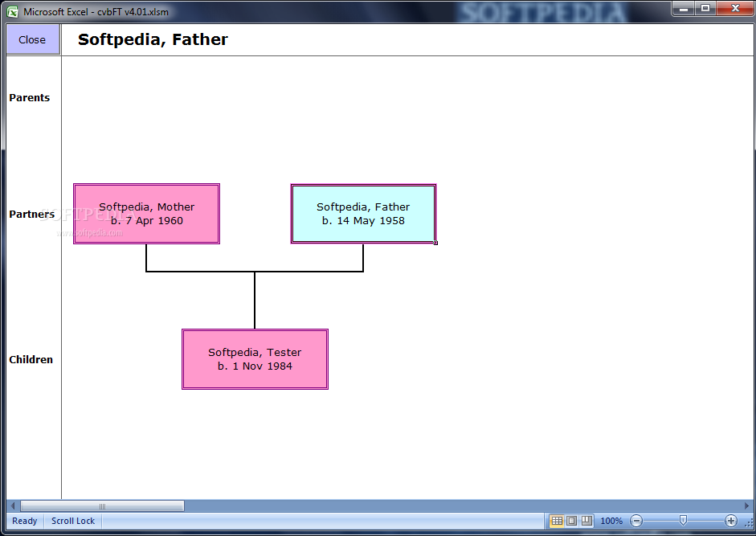Select the Softpedia, Tester child box
This screenshot has width=756, height=536.
255,359
